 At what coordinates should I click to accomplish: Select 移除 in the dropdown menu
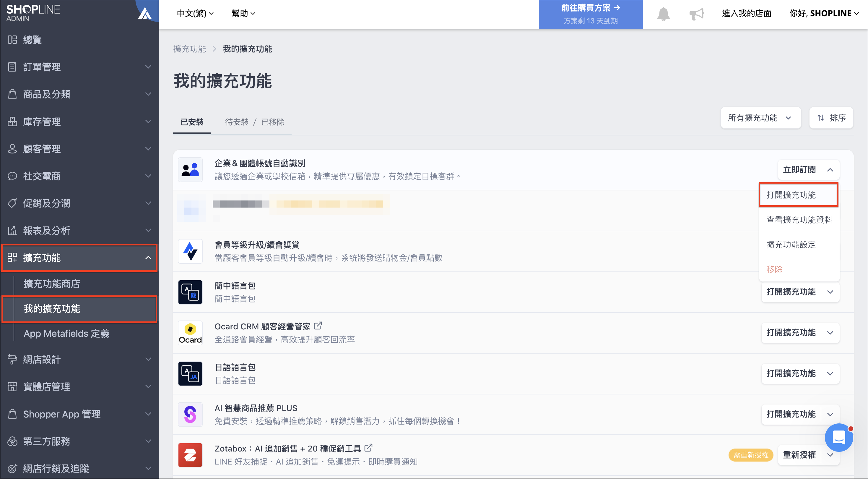point(799,270)
